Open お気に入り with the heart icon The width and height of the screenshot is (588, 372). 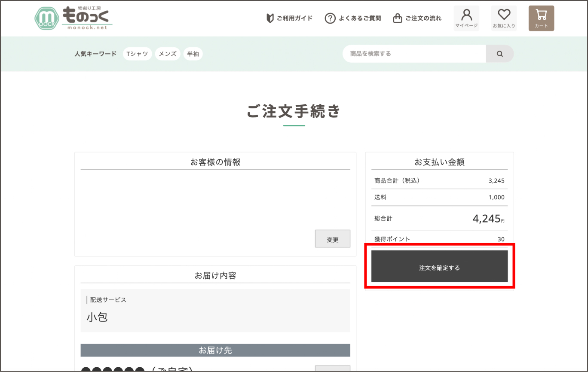(x=504, y=18)
